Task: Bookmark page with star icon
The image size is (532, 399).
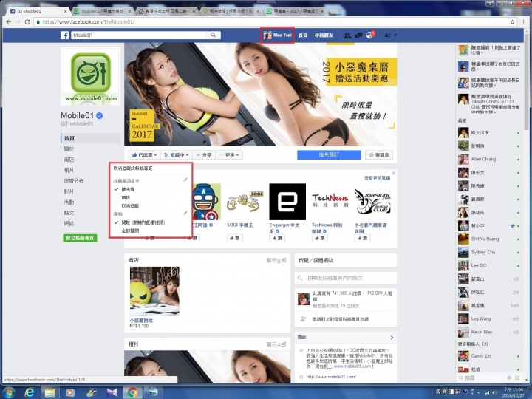Action: point(512,21)
